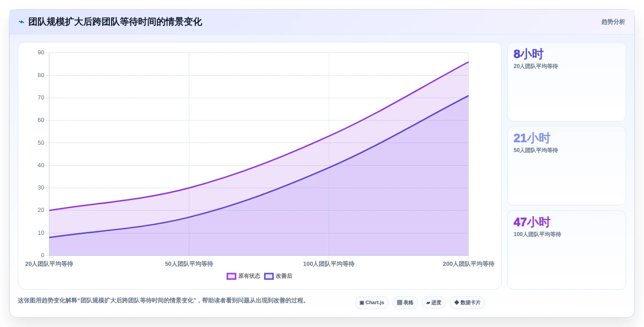Click 原有状态 line start at 20人团队

point(49,210)
